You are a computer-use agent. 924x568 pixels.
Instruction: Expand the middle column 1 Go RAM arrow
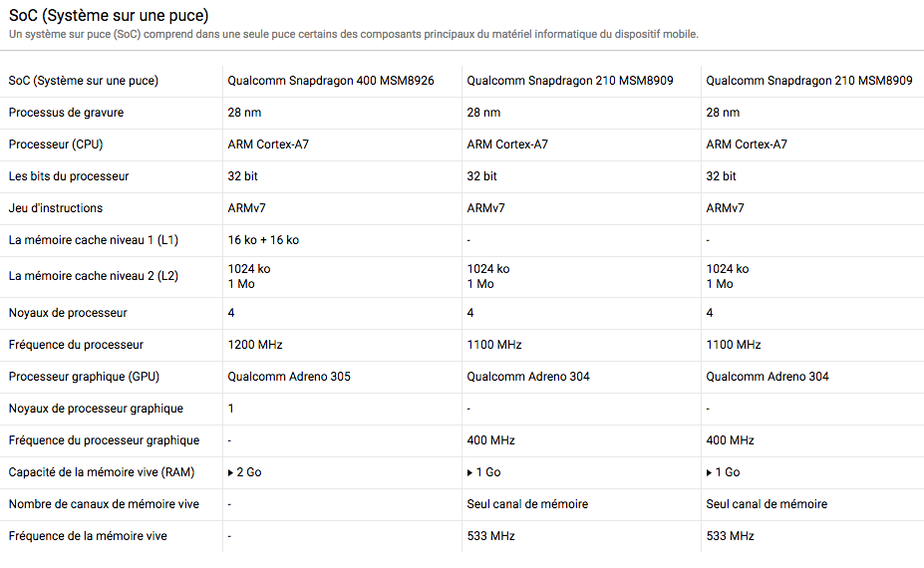point(469,472)
